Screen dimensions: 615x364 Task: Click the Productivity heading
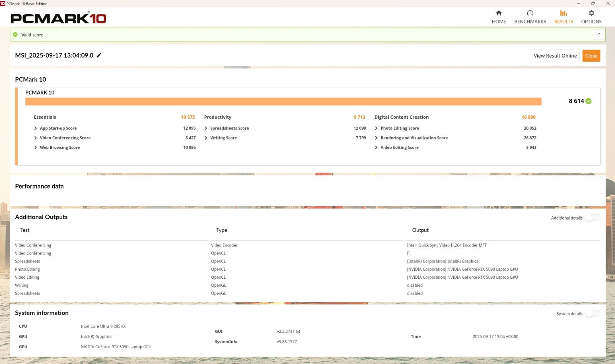click(x=218, y=117)
